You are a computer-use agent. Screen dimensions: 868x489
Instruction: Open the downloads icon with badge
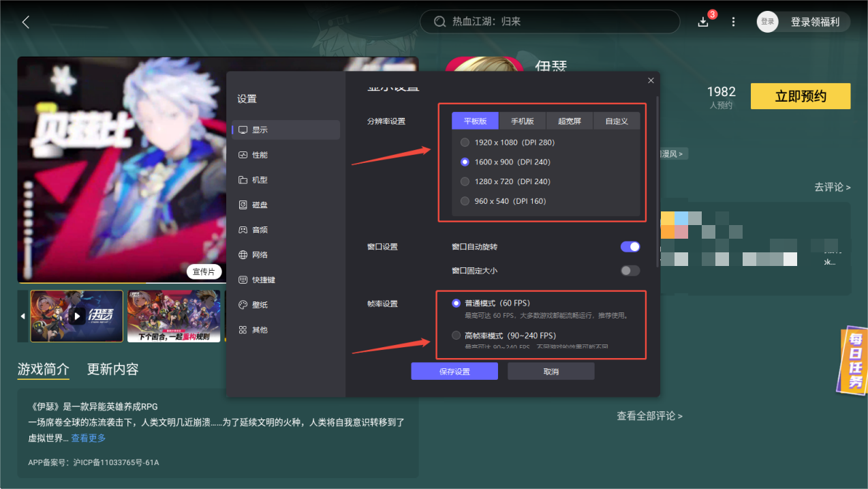point(704,22)
